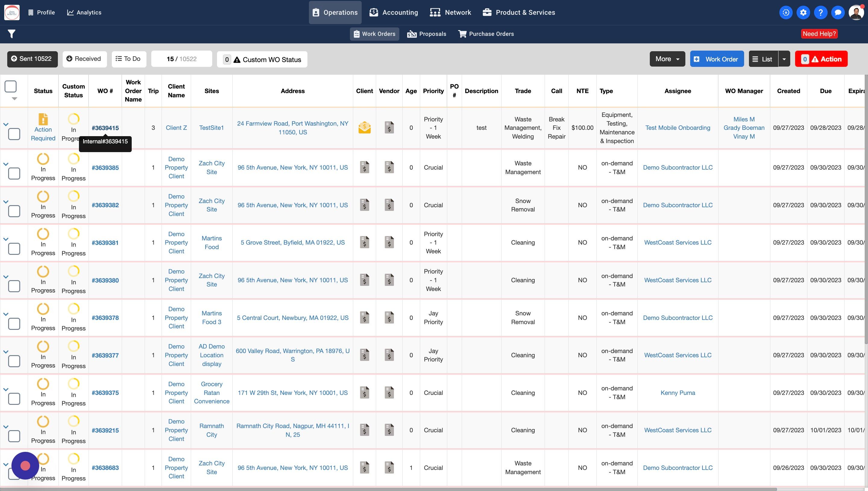Open the settings gear icon

(x=803, y=12)
